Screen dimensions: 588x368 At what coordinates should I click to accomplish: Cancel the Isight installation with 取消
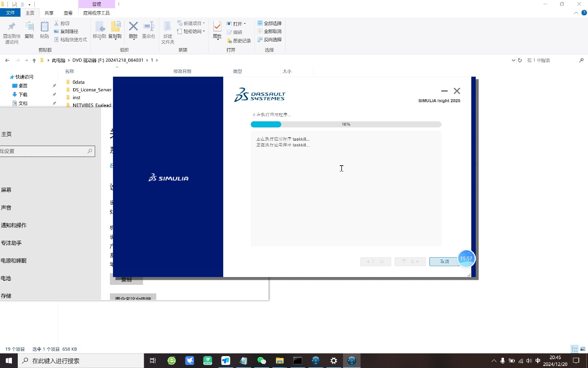(x=444, y=261)
